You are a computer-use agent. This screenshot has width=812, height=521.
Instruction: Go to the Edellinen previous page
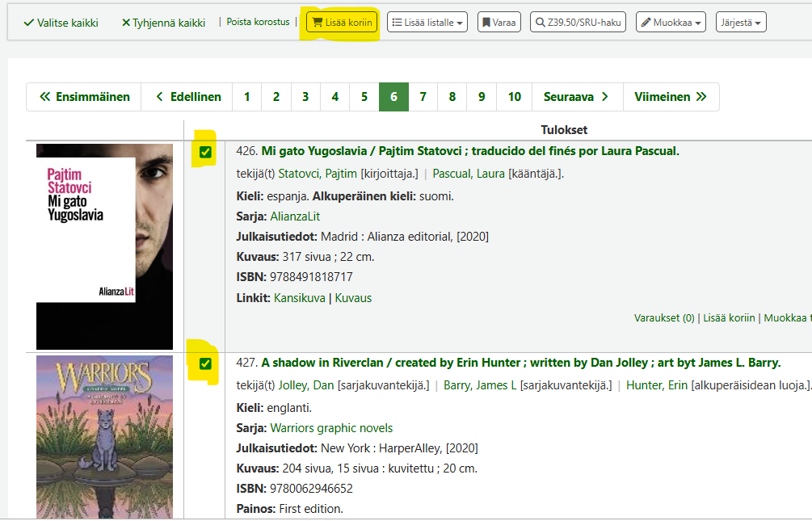187,97
